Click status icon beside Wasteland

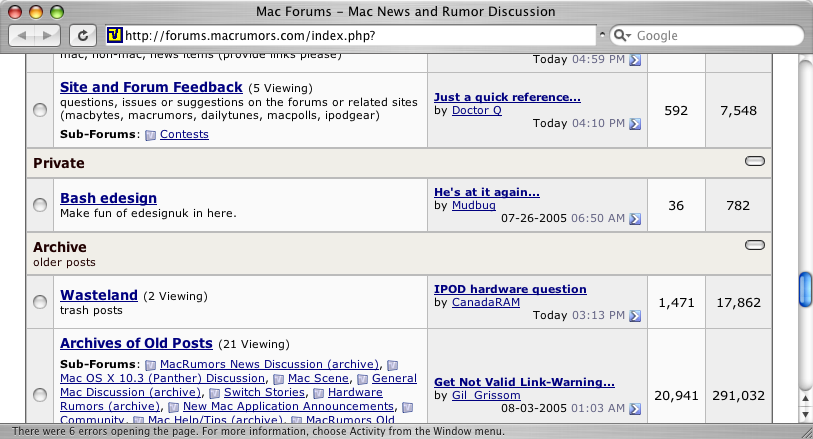(x=40, y=302)
